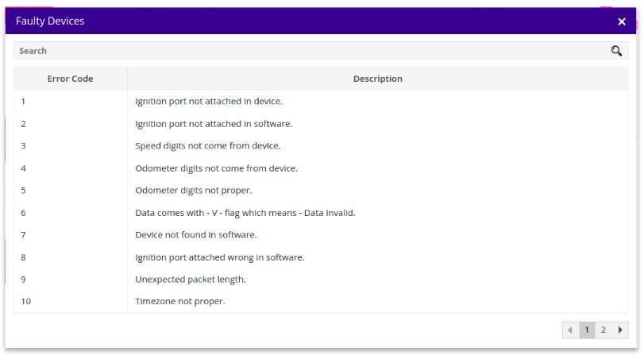This screenshot has width=644, height=355.
Task: Select 'Device not found in software' row
Action: 195,234
